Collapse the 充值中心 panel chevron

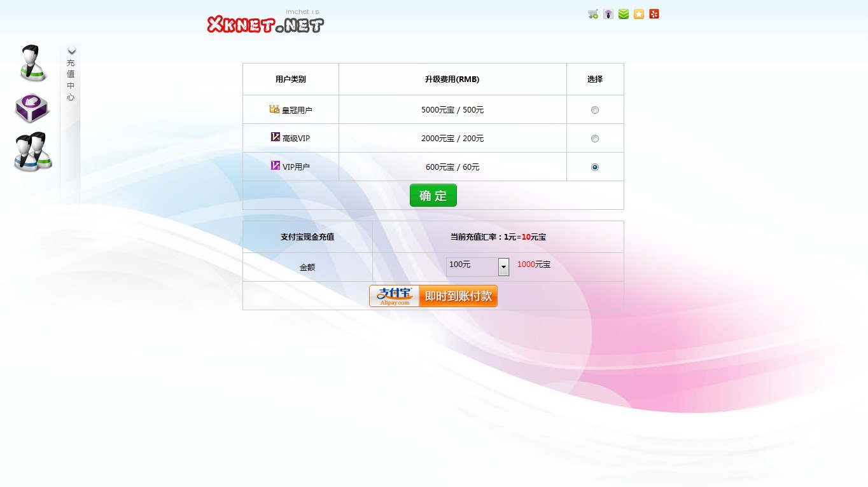tap(72, 51)
